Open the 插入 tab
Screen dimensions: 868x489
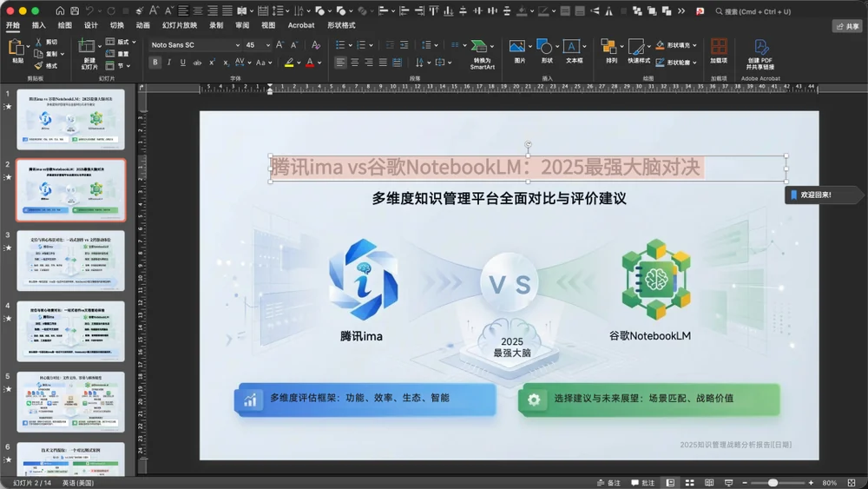click(39, 25)
